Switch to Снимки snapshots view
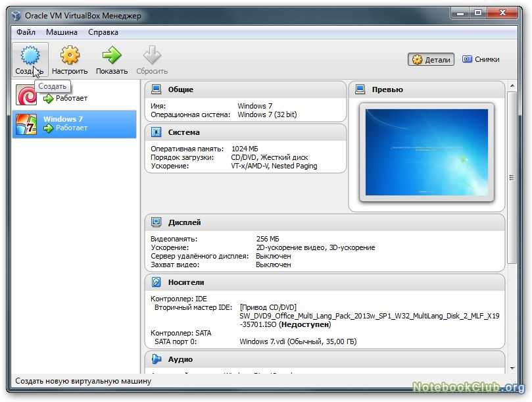Viewport: 532px width, 402px height. tap(481, 59)
